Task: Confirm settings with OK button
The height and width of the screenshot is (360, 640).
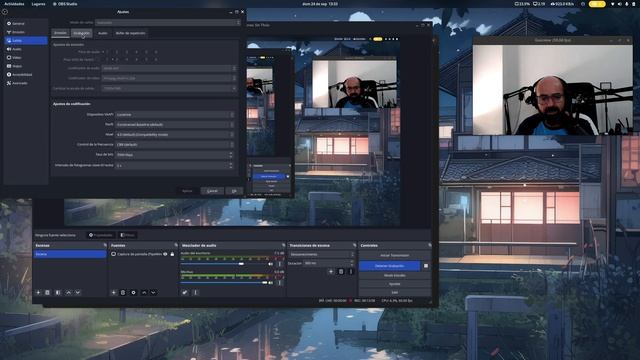Action: pyautogui.click(x=234, y=191)
